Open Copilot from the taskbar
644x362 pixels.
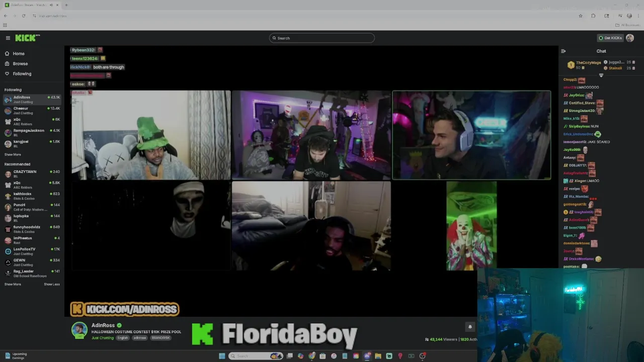pyautogui.click(x=300, y=356)
